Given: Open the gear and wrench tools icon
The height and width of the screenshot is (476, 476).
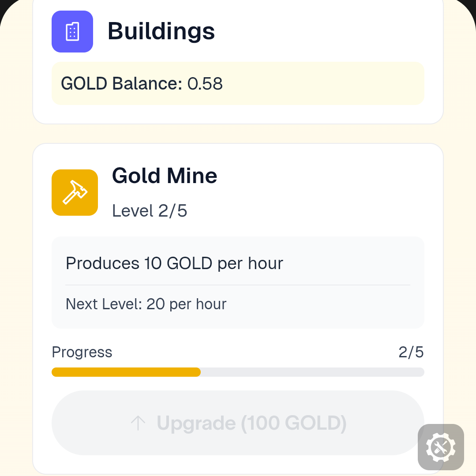Looking at the screenshot, I should point(440,447).
